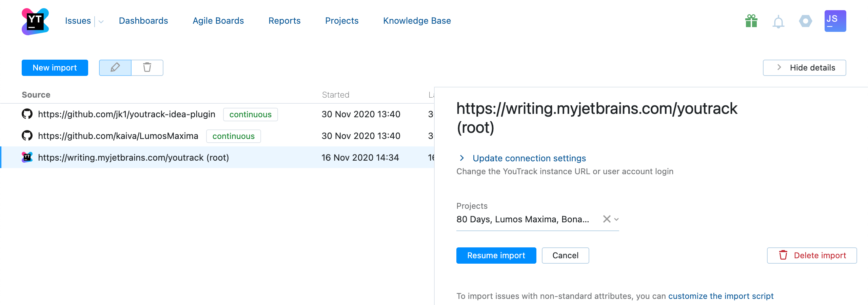
Task: Open the Projects selection dropdown
Action: coord(616,219)
